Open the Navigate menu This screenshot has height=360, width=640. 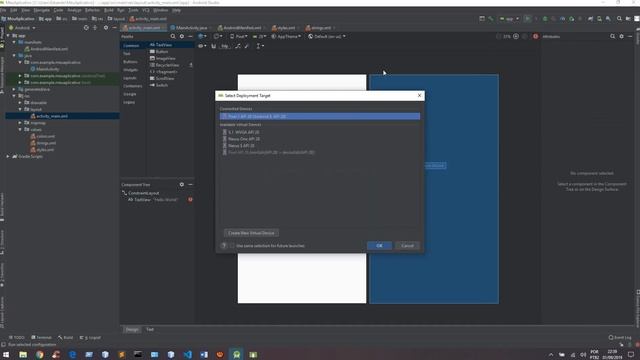[41, 10]
